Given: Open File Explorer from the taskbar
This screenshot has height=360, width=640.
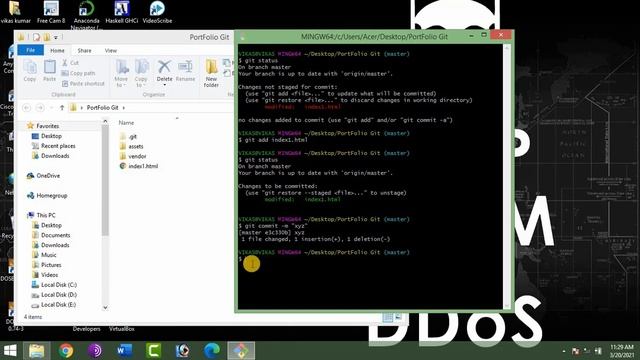Looking at the screenshot, I should (36, 351).
